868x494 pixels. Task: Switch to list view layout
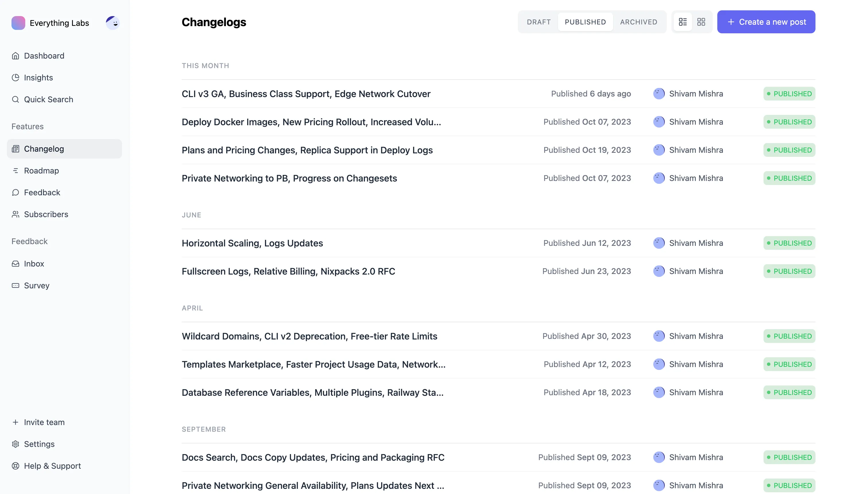point(683,22)
